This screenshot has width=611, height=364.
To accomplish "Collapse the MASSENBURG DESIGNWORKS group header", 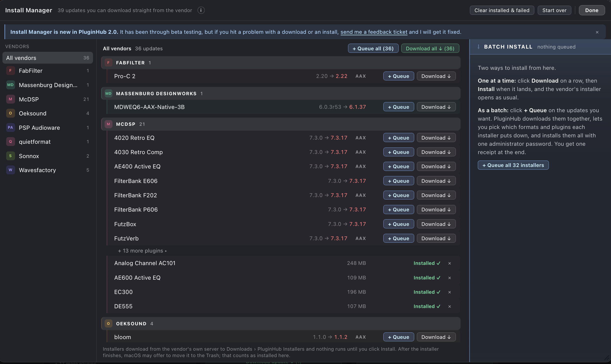I will (281, 94).
